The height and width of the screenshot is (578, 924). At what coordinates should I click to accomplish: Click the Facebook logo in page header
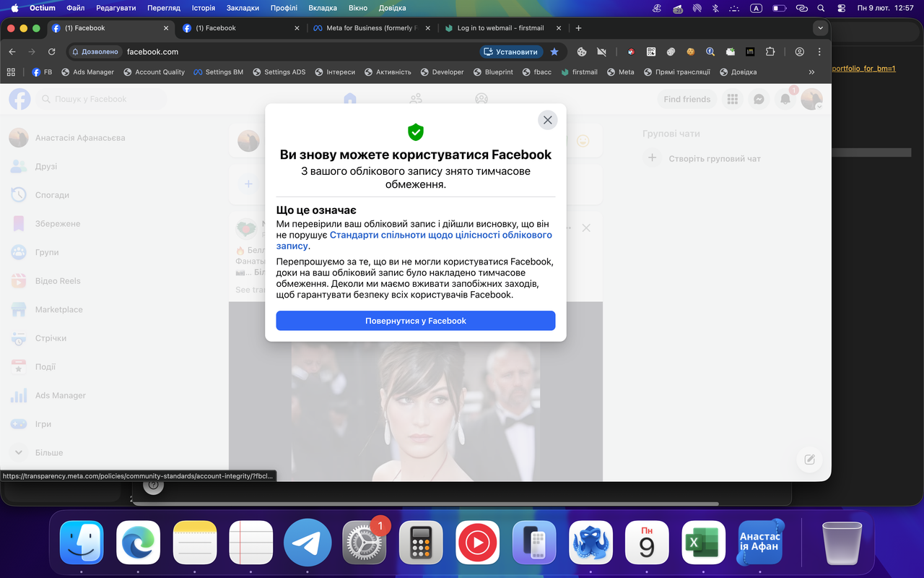[x=19, y=99]
